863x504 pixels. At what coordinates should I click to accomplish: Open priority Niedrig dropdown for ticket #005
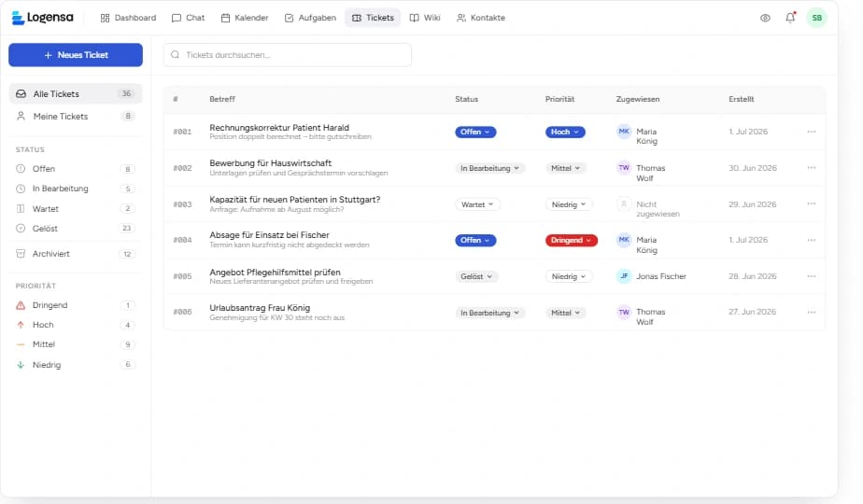coord(569,277)
